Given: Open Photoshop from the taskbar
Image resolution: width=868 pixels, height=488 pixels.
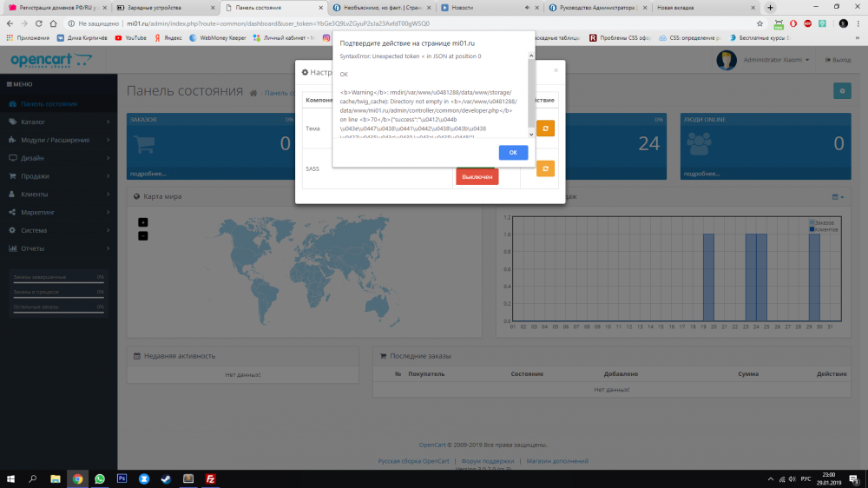Looking at the screenshot, I should [122, 479].
